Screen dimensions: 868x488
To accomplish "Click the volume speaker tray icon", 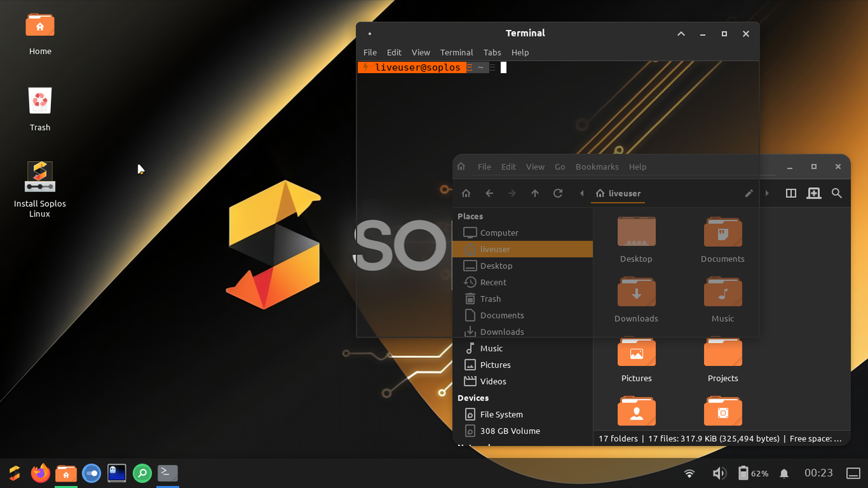I will (719, 473).
